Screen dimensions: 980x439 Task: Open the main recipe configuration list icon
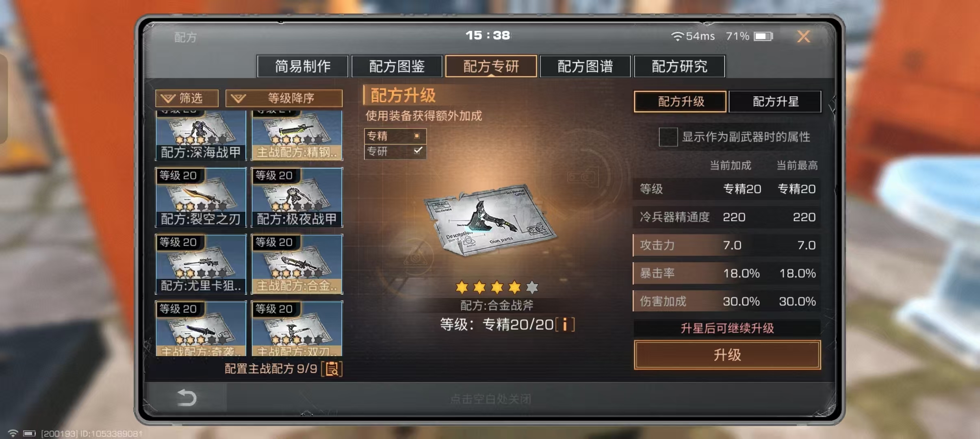click(332, 369)
